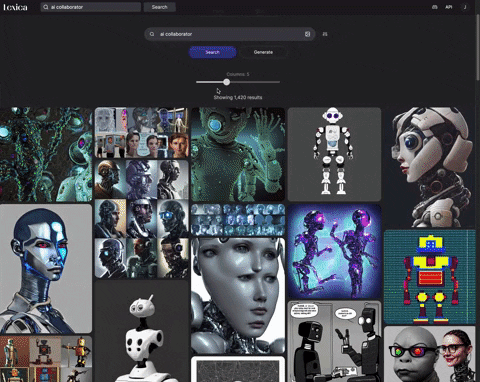Screen dimensions: 480x382
Task: Click the API link in the header
Action: [449, 7]
